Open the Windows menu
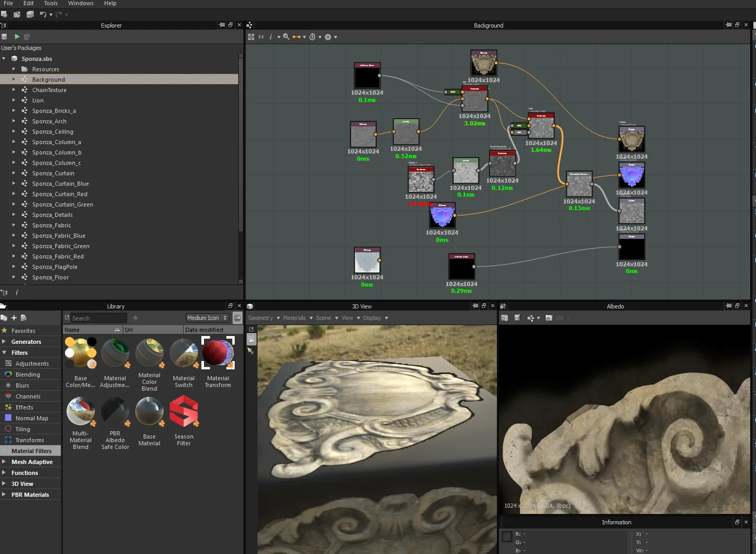 (81, 3)
